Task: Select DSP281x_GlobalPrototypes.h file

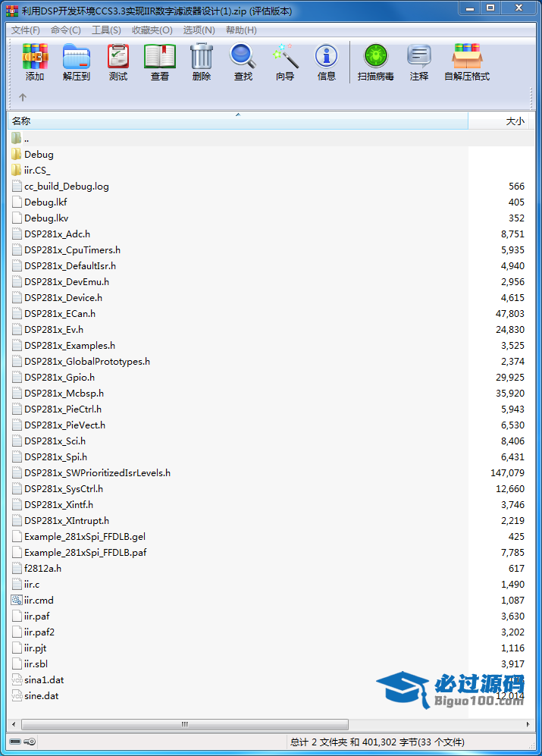Action: (80, 361)
